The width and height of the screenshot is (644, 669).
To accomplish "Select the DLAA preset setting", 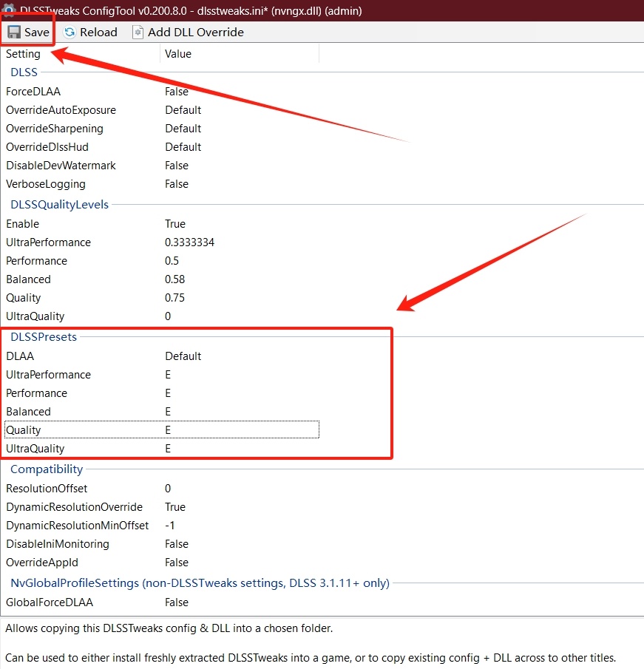I will click(x=20, y=356).
